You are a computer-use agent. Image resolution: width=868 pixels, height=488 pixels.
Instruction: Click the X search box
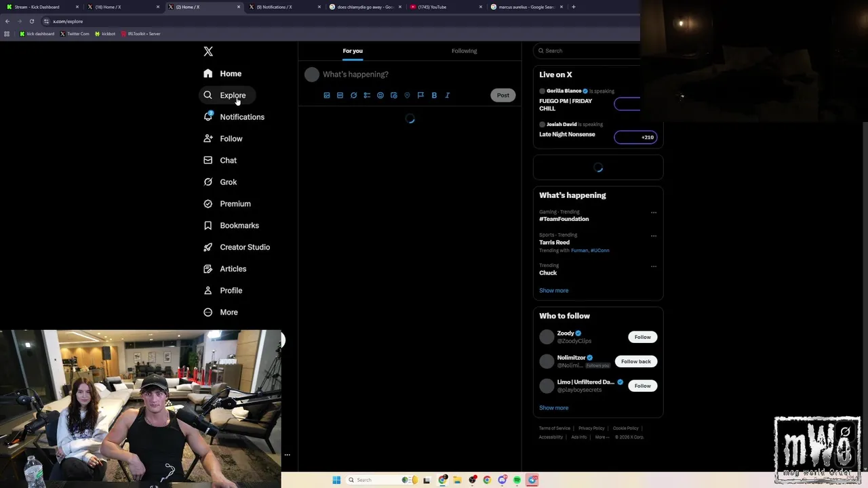click(x=587, y=51)
